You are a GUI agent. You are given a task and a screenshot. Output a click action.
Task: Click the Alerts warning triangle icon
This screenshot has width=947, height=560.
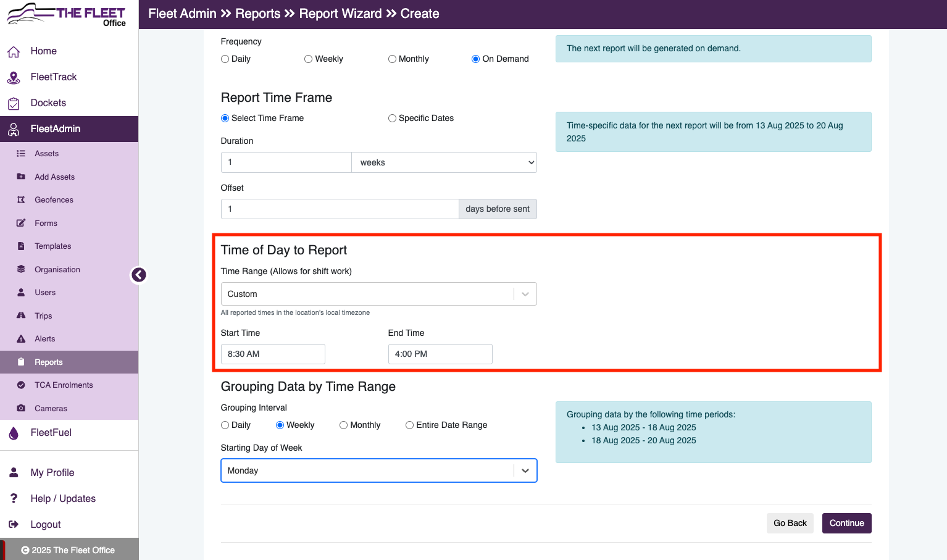(21, 339)
